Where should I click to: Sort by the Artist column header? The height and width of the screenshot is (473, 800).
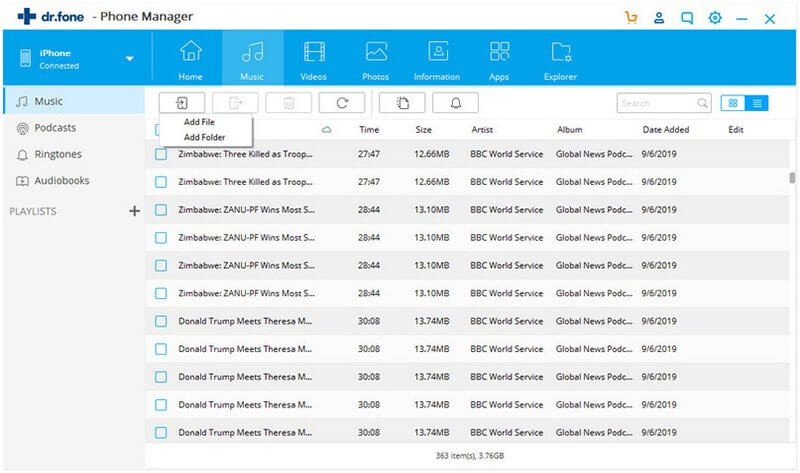[x=482, y=130]
